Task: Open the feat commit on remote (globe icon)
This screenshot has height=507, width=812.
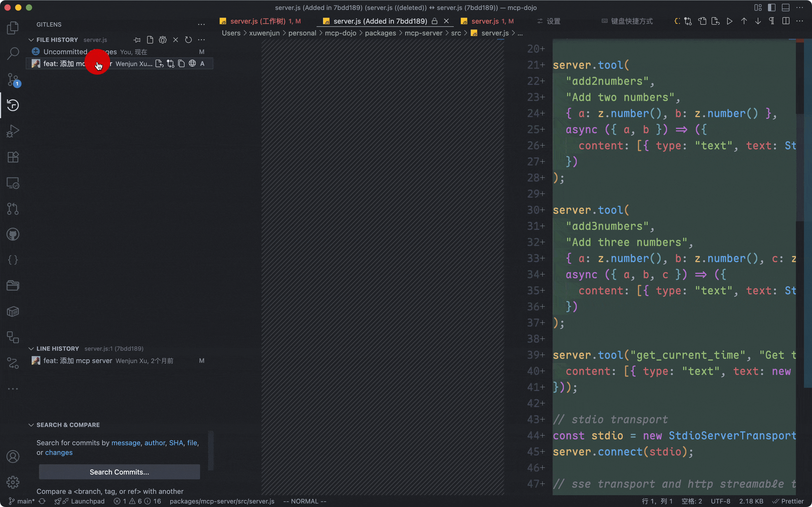Action: tap(192, 64)
